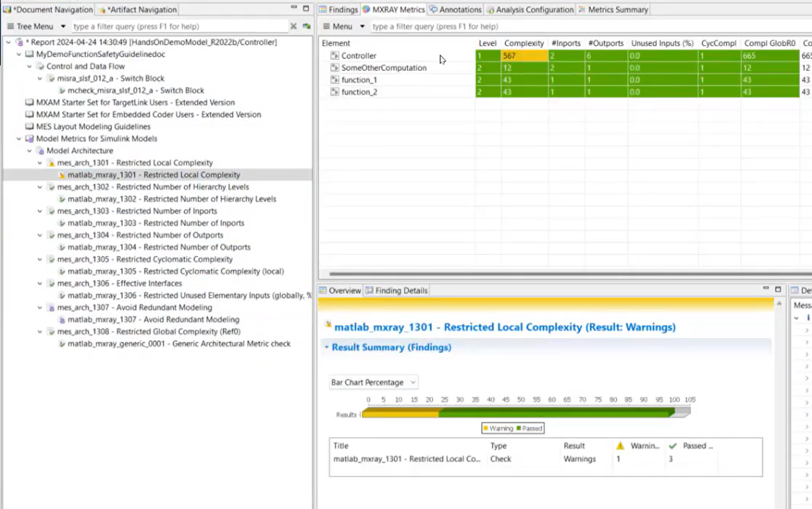Open the Tree Menu dropdown arrow
Image resolution: width=812 pixels, height=509 pixels.
point(64,26)
